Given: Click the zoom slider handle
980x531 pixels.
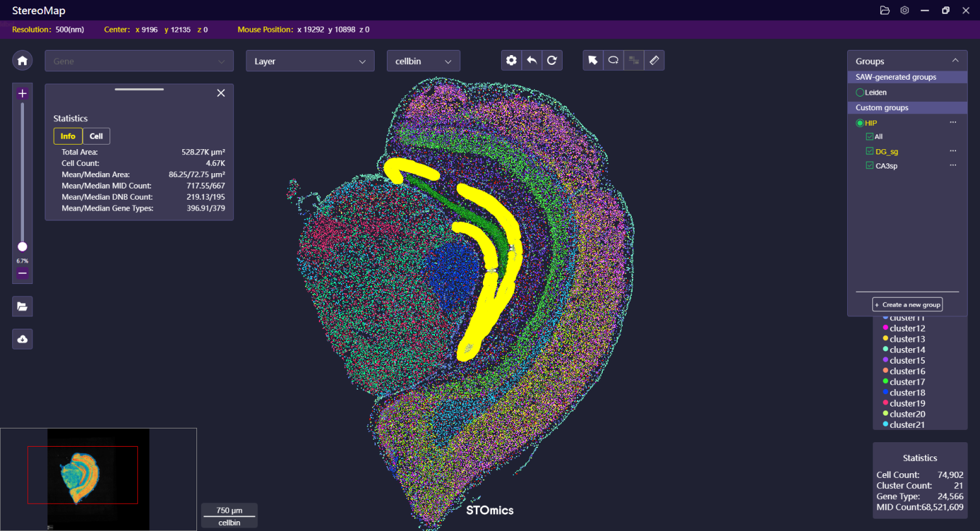Looking at the screenshot, I should pyautogui.click(x=23, y=246).
